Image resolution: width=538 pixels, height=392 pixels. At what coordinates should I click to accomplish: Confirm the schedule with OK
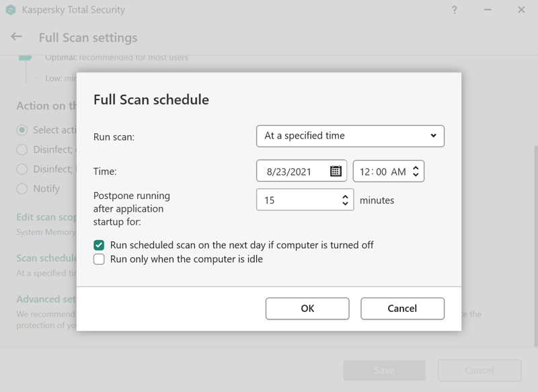pos(307,309)
